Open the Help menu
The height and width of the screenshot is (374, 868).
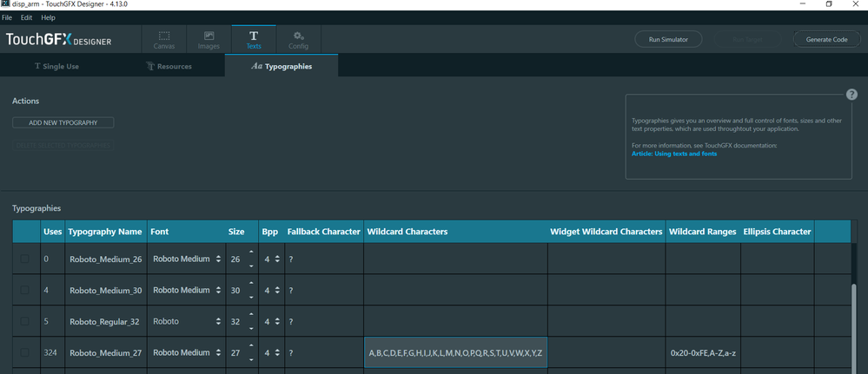point(48,17)
